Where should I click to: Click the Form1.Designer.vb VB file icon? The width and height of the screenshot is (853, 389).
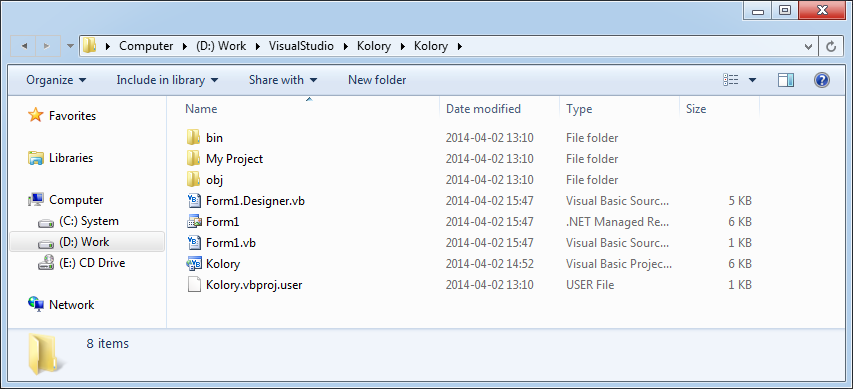[194, 201]
